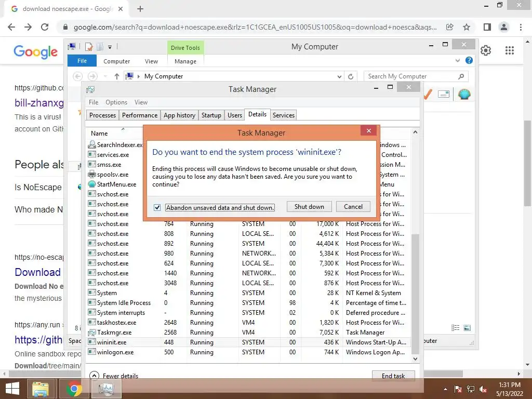
Task: Click the process list scroll down arrow
Action: (415, 358)
